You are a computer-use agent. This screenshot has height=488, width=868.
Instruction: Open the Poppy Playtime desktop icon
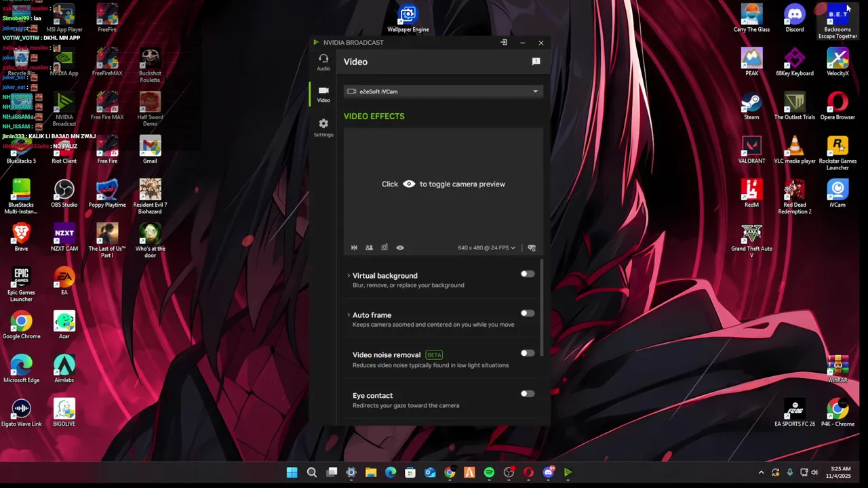(107, 194)
